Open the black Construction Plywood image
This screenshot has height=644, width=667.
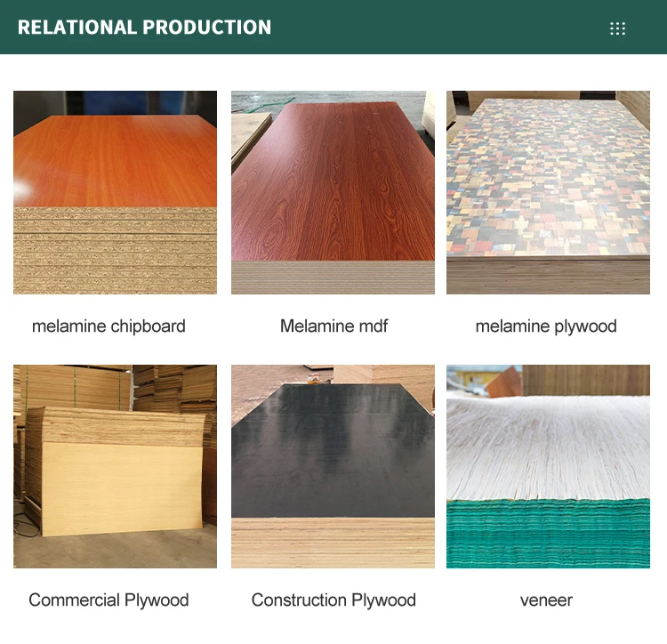(x=333, y=466)
